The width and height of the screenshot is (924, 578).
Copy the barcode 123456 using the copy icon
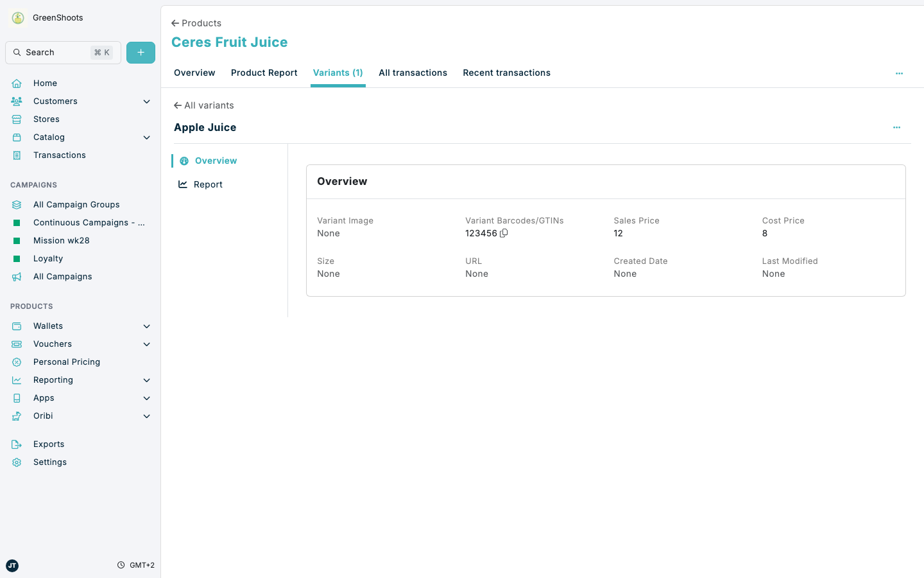pos(503,233)
